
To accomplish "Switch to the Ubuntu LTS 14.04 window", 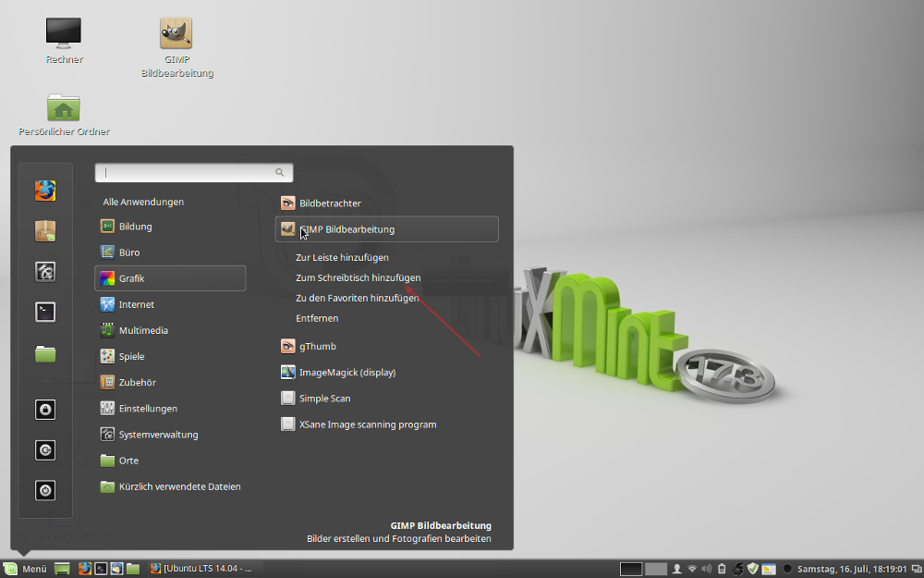I will [203, 569].
